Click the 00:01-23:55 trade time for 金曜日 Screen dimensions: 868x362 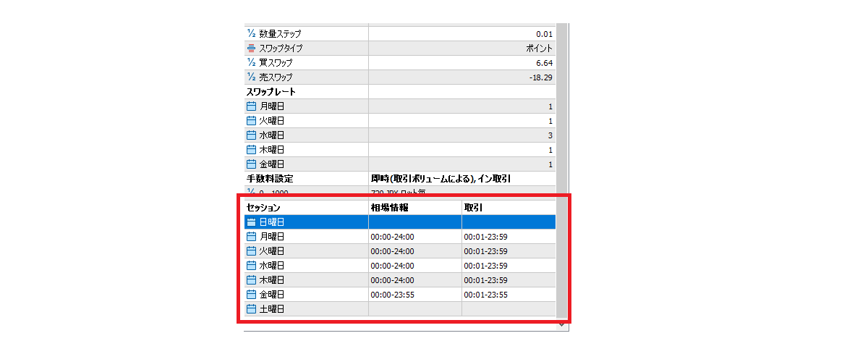(486, 294)
